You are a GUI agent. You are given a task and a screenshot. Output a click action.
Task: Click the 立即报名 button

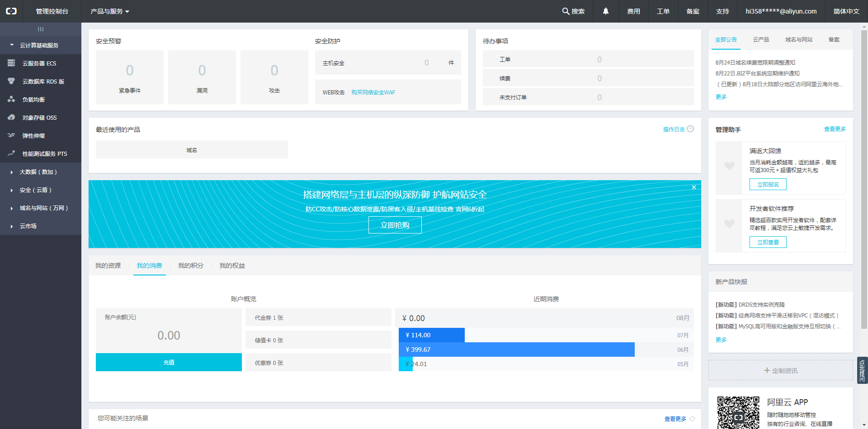click(768, 184)
